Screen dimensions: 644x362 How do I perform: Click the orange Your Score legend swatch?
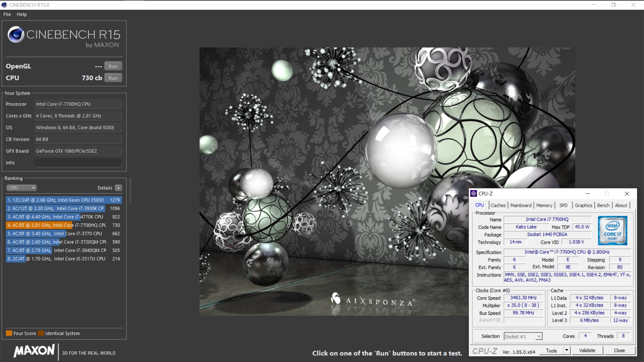point(9,333)
